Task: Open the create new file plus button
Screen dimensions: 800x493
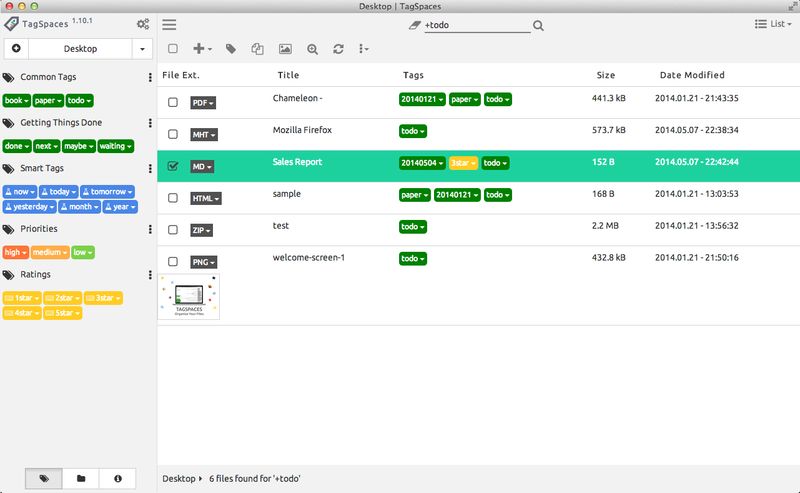Action: click(x=202, y=48)
